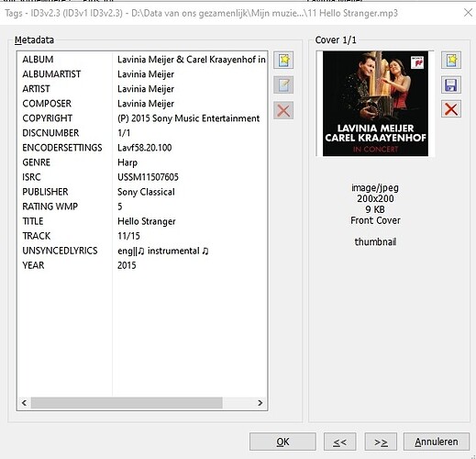Select the DISCNUMBER field row
This screenshot has width=476, height=459.
tap(142, 133)
